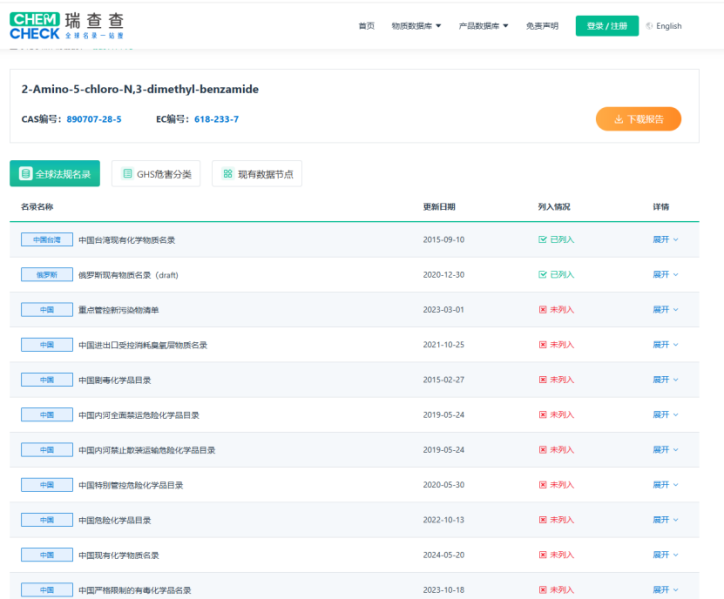This screenshot has width=724, height=599.
Task: Click green check icon in 中国台湾 row
Action: pos(543,240)
